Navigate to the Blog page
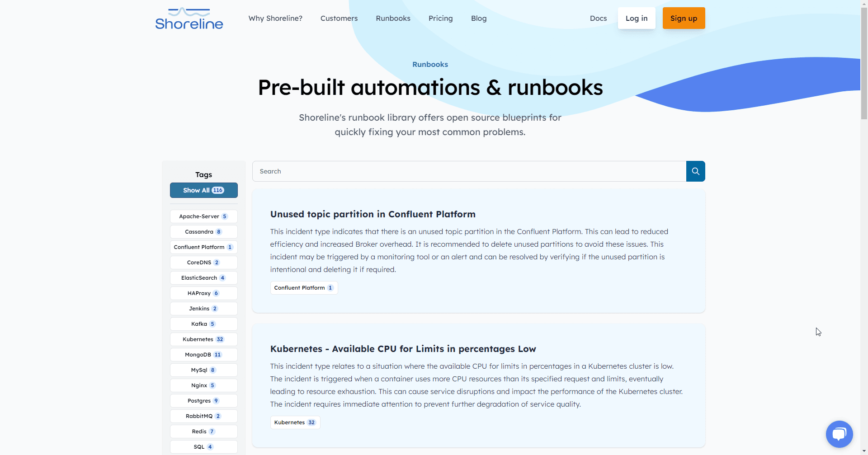The image size is (868, 455). point(479,19)
